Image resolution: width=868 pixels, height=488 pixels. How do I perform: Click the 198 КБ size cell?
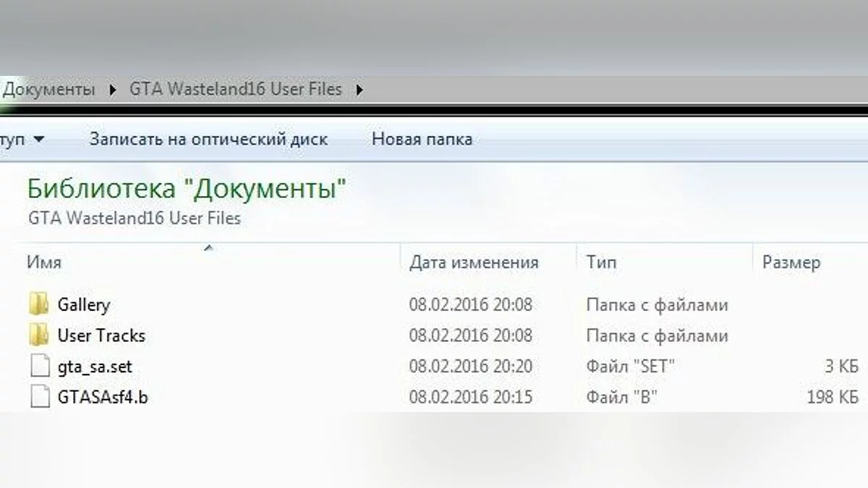click(x=832, y=397)
